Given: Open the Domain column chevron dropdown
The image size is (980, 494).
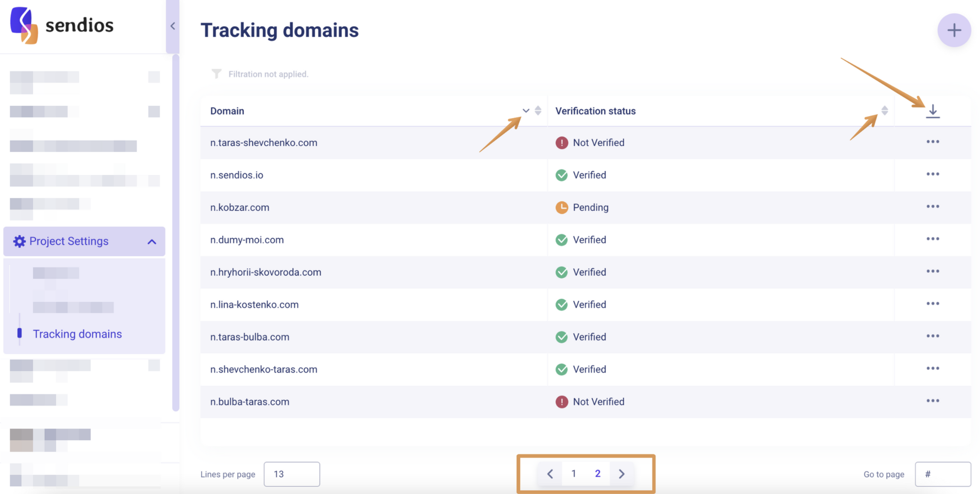Looking at the screenshot, I should (x=526, y=111).
